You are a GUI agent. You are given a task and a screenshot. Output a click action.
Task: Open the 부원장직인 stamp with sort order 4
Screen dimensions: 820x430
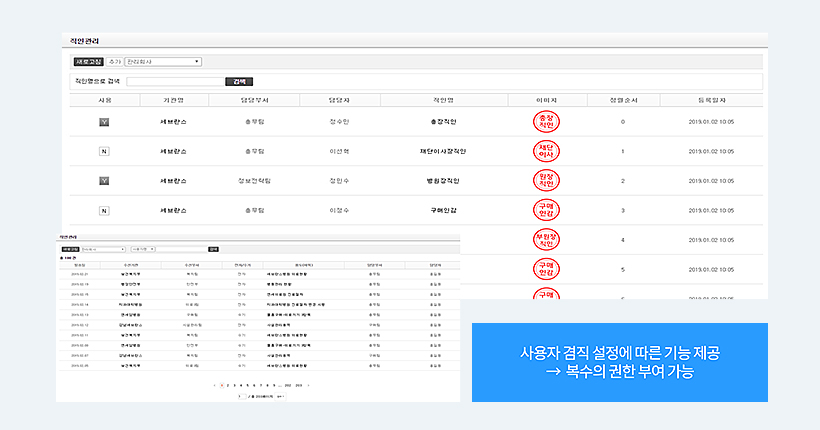[x=546, y=240]
